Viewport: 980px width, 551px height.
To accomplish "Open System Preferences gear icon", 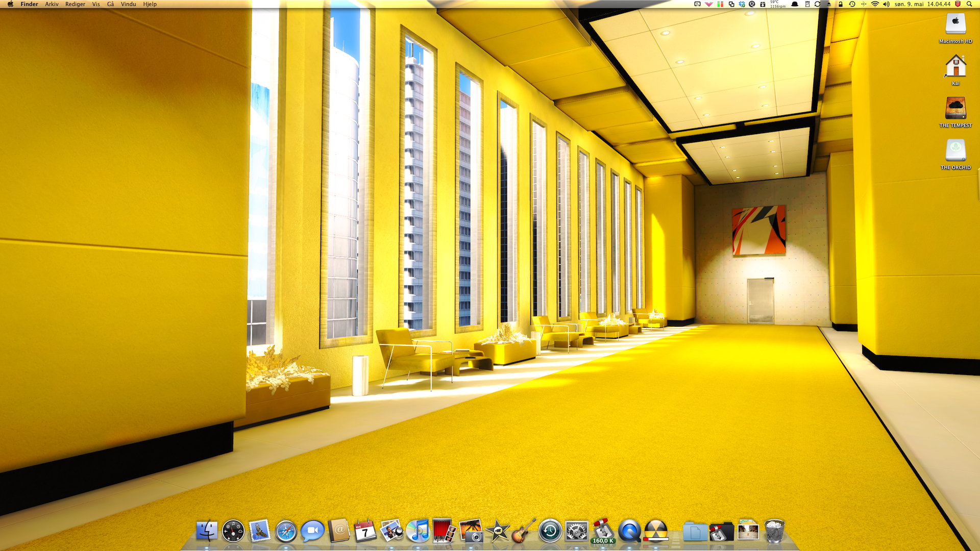I will [x=577, y=532].
